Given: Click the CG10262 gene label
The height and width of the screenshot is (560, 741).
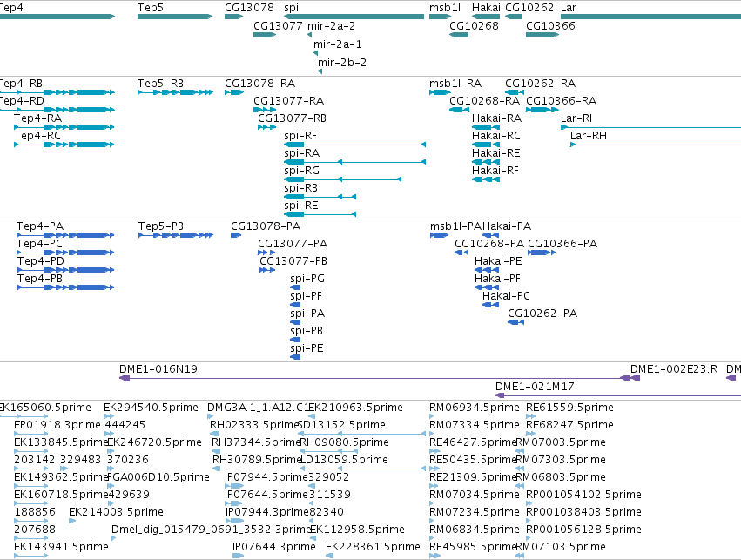Looking at the screenshot, I should point(529,8).
